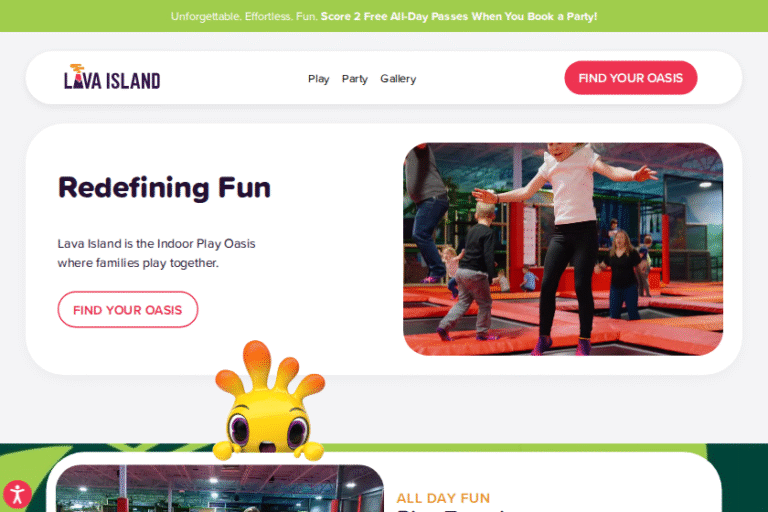Click the Lava Island logo
768x512 pixels.
pyautogui.click(x=112, y=77)
